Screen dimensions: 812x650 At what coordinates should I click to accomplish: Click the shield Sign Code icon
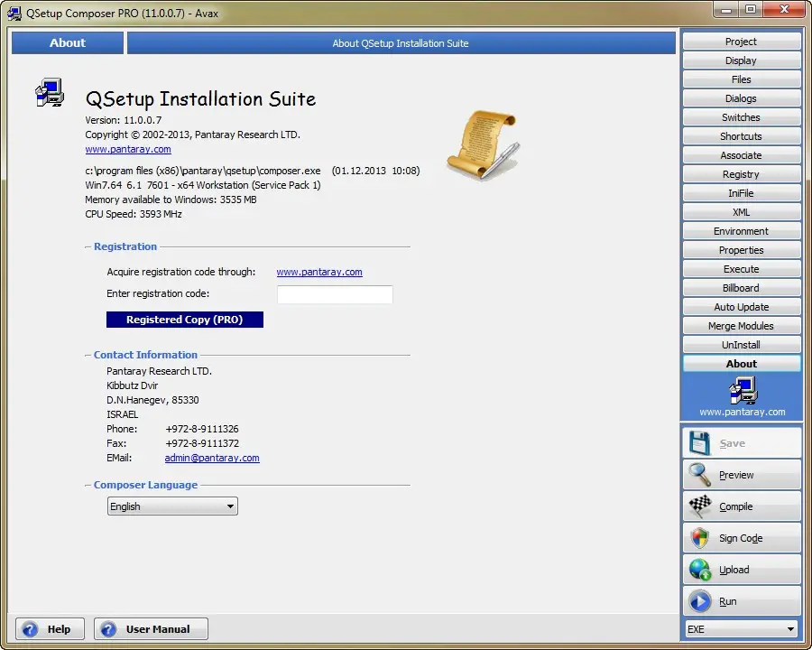699,538
